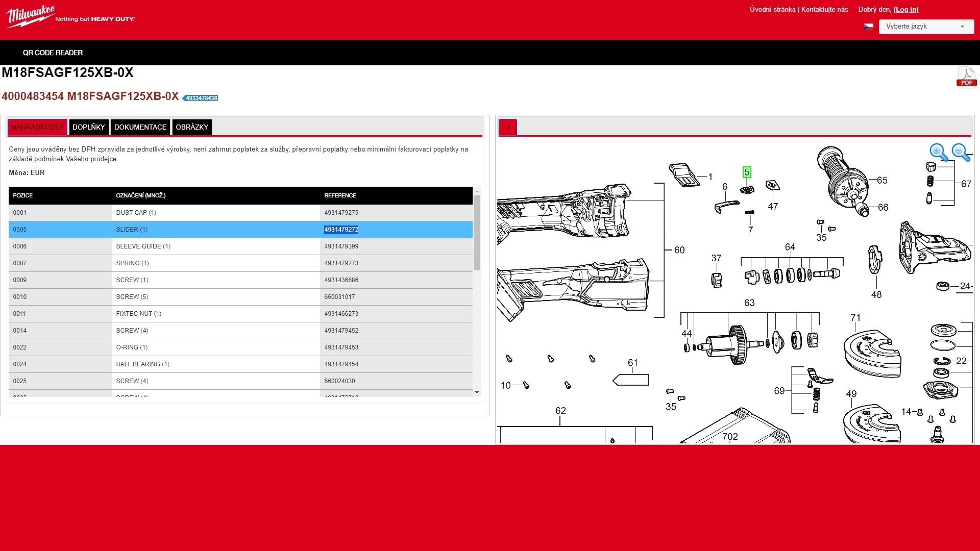Open QR CODE READER menu item
Screen dimensions: 980x551
(53, 53)
